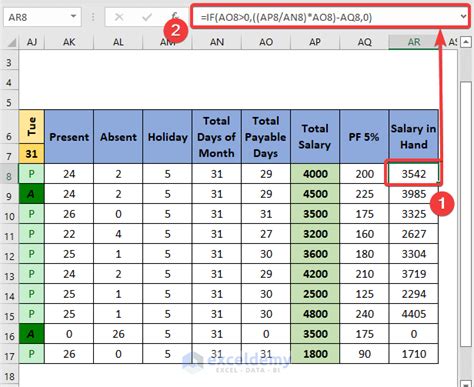Confirm formula with the checkmark icon
The width and height of the screenshot is (474, 387).
click(x=147, y=17)
